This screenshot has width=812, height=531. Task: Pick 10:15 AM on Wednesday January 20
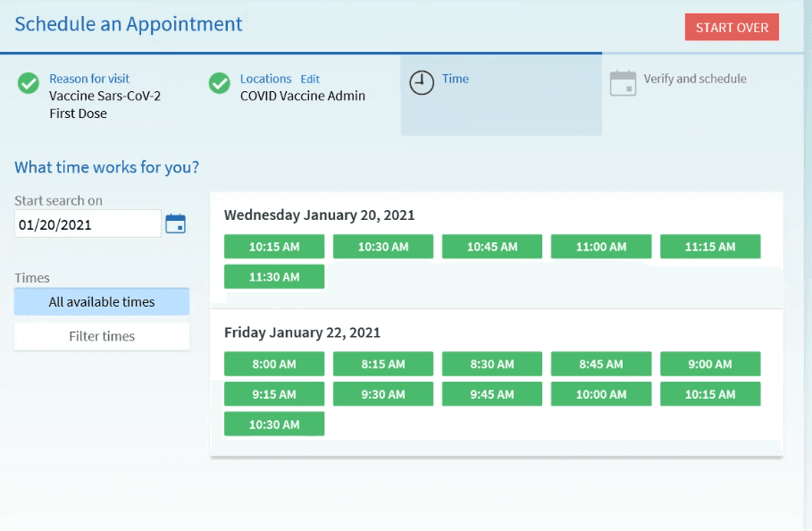(x=274, y=247)
